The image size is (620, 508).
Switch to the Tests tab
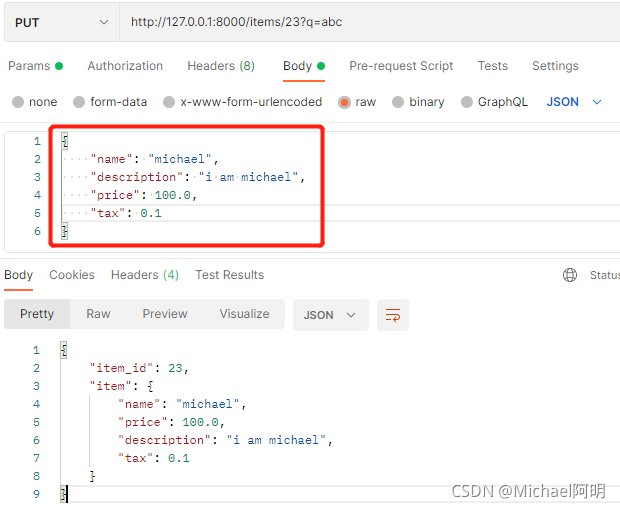coord(493,66)
